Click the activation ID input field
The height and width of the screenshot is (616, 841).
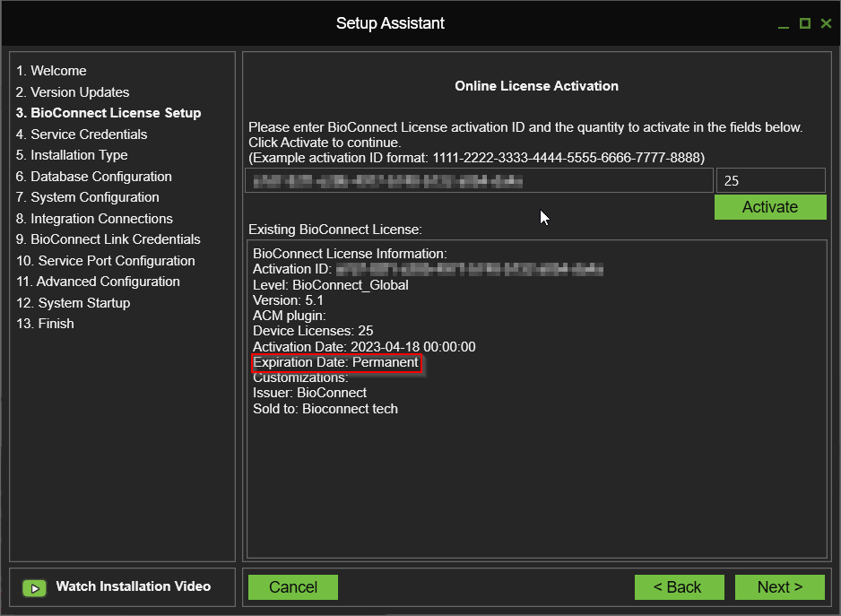coord(479,180)
